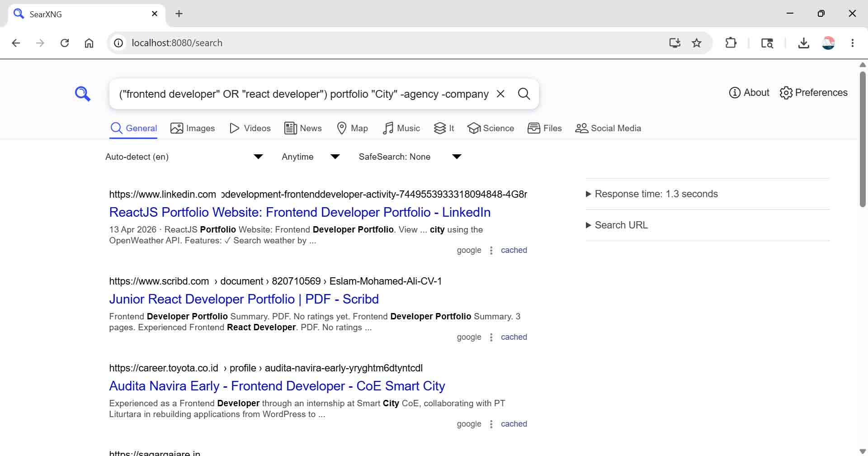Switch to the It tab

pos(444,128)
